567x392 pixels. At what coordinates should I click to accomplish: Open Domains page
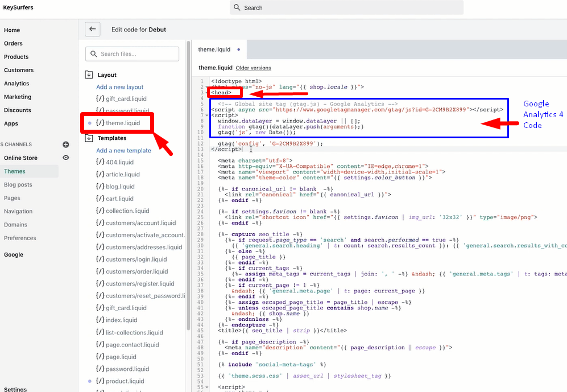15,225
